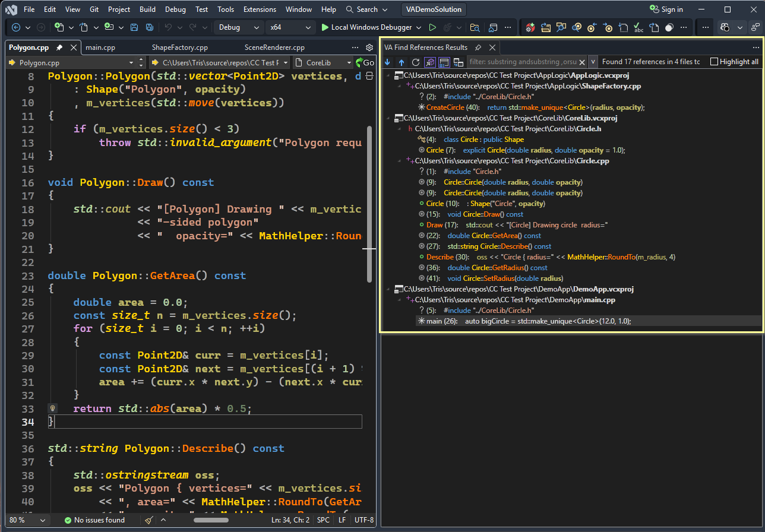Click the editor's horizontal scrollbar thumb
This screenshot has height=532, width=765.
[211, 520]
